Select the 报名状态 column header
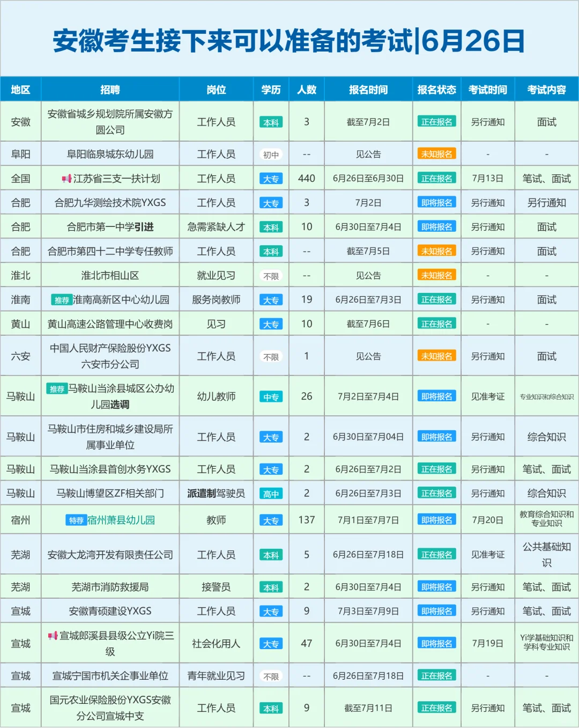The width and height of the screenshot is (579, 728). click(x=437, y=90)
